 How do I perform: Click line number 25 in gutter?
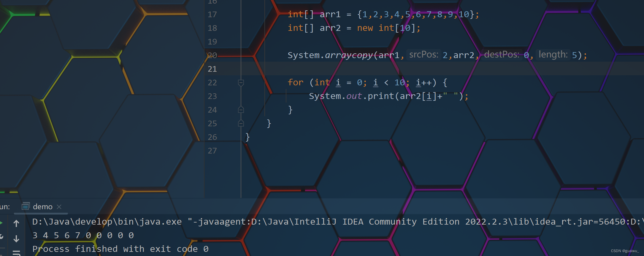coord(212,124)
